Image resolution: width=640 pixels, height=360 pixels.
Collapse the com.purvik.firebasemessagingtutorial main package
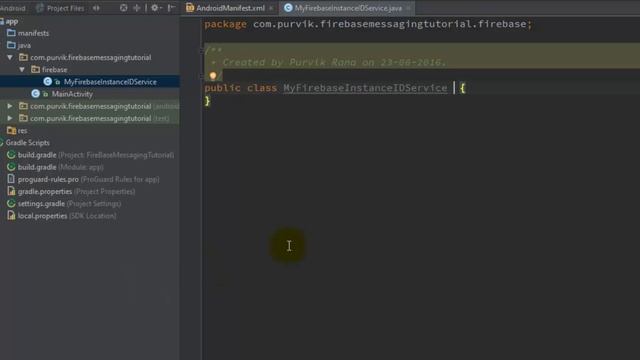(10, 58)
